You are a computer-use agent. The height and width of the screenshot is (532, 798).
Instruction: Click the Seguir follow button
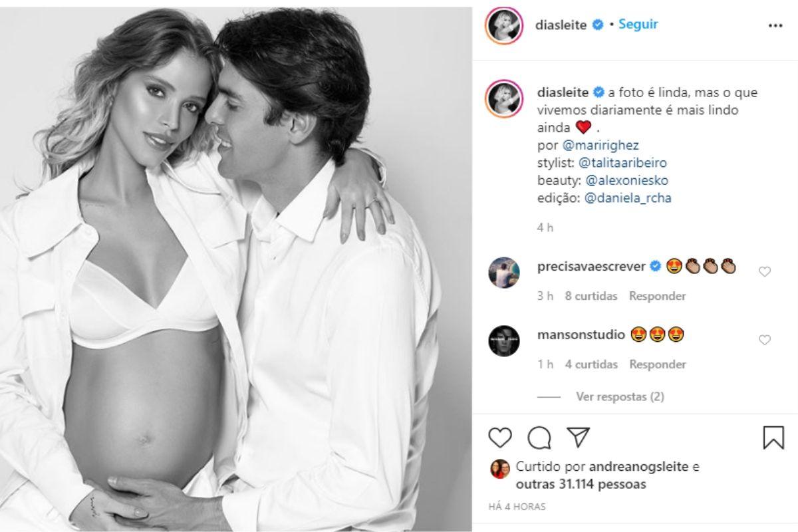[638, 25]
